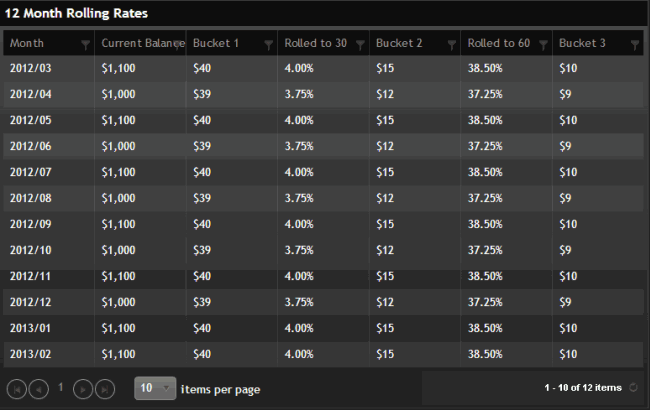Screen dimensions: 650x410
Task: Go to the last page
Action: point(104,388)
